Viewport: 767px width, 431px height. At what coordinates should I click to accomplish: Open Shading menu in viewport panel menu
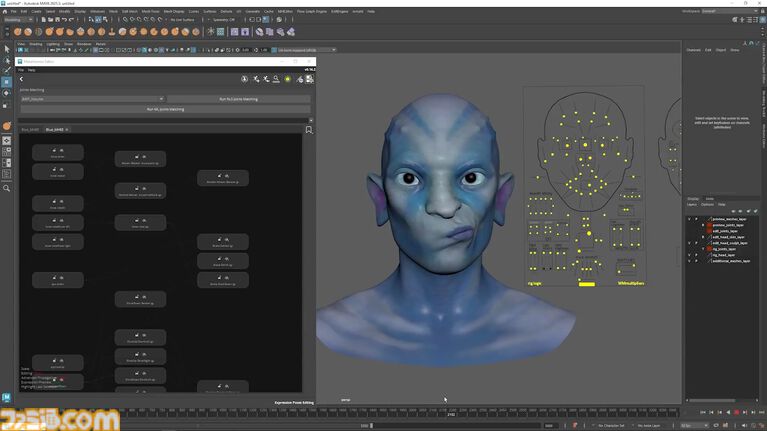pos(36,44)
